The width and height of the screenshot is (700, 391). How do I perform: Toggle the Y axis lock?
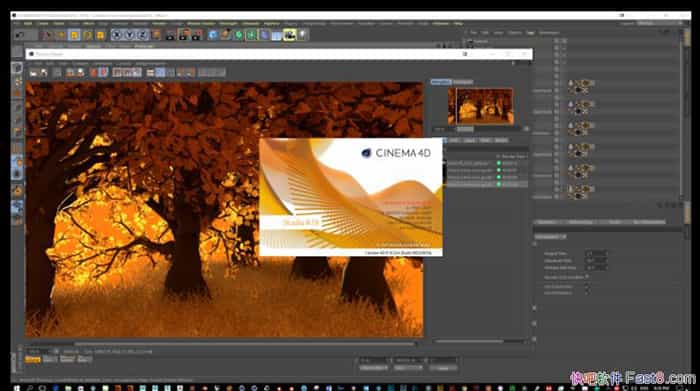click(x=129, y=35)
